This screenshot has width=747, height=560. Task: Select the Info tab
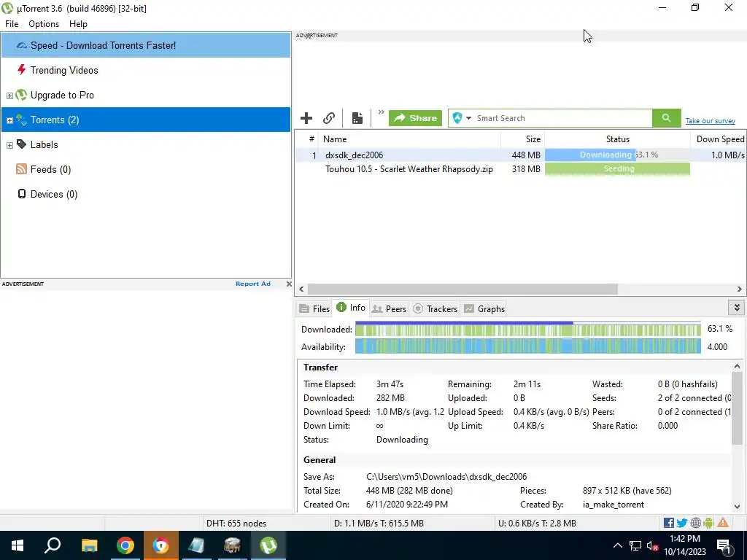point(351,308)
